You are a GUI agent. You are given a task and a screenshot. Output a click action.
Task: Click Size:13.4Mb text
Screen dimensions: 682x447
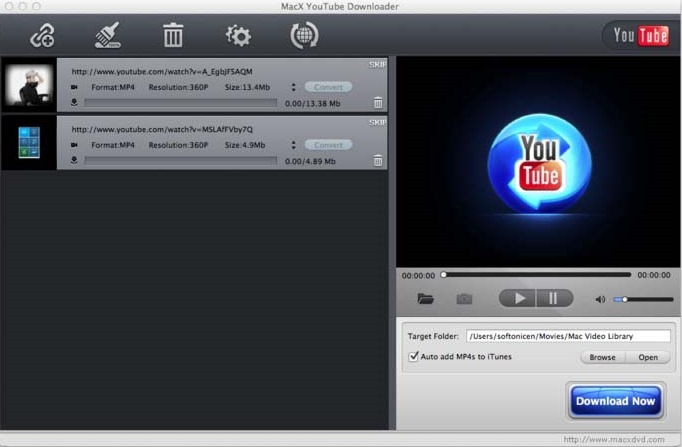[247, 87]
